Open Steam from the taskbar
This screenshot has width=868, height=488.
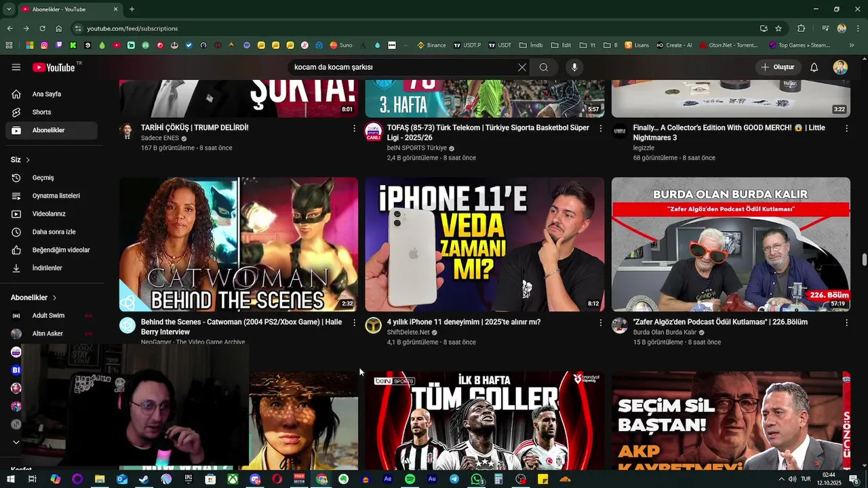pyautogui.click(x=144, y=479)
